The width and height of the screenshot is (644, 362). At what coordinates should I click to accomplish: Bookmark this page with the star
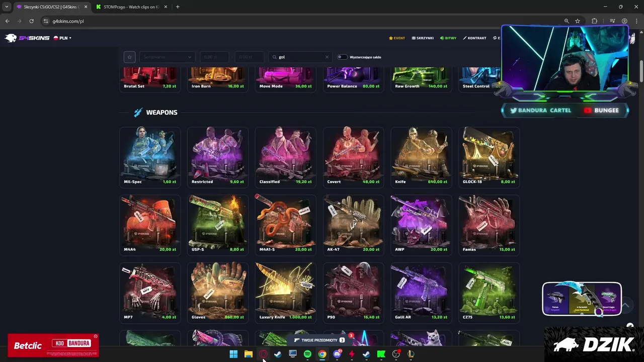[x=578, y=21]
